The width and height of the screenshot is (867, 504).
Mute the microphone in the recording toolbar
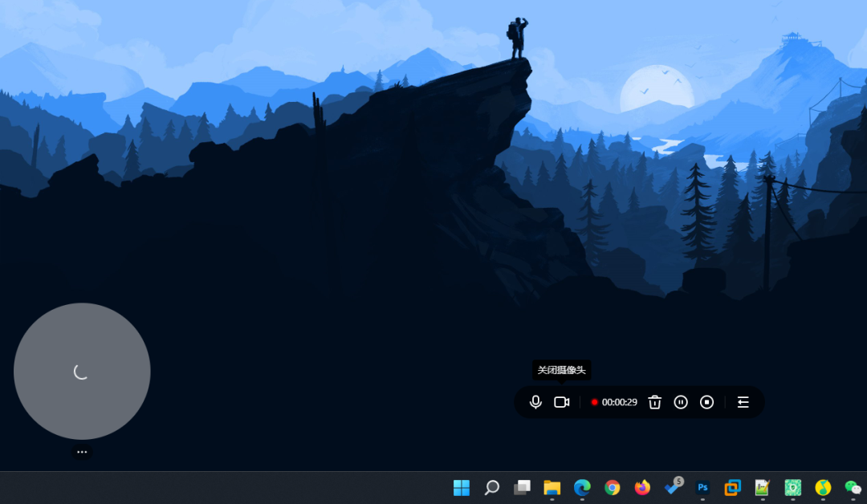click(x=535, y=402)
